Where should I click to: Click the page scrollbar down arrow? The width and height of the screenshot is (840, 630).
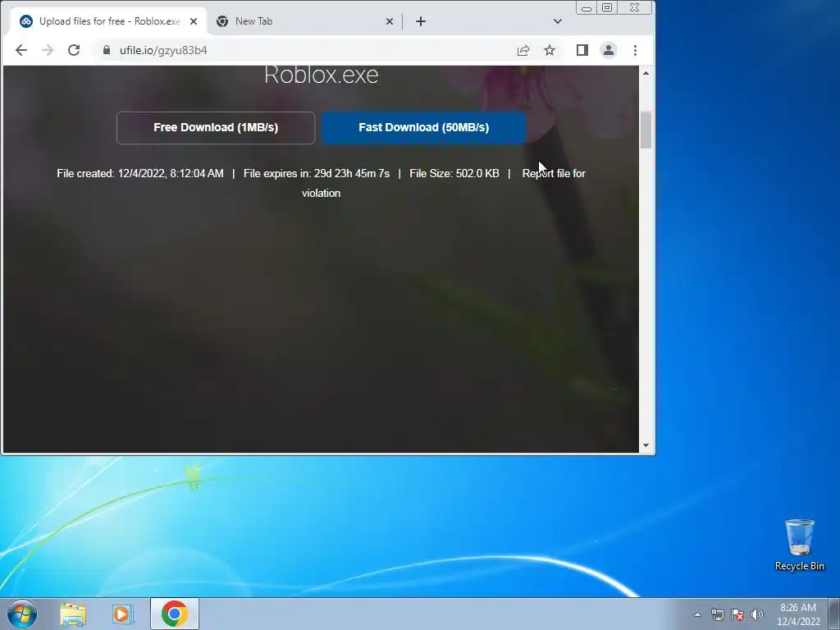(x=646, y=445)
